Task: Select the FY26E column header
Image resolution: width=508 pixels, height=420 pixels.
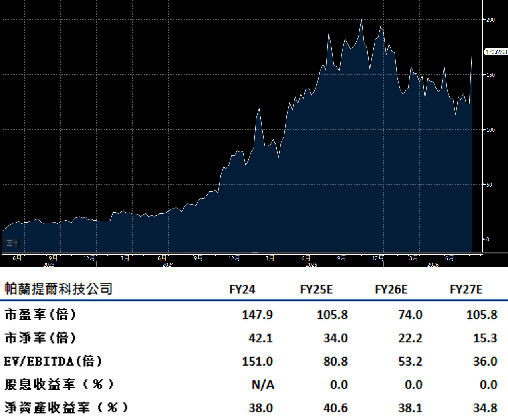Action: pyautogui.click(x=391, y=289)
